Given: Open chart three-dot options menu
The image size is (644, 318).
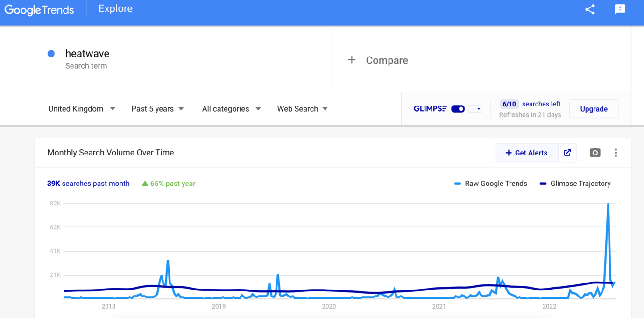Looking at the screenshot, I should pos(616,153).
